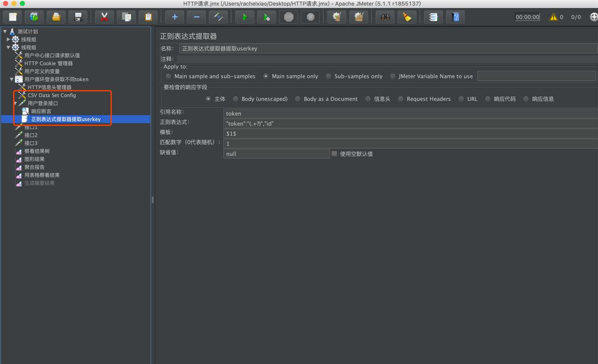598x364 pixels.
Task: Select URL radio button
Action: (461, 99)
